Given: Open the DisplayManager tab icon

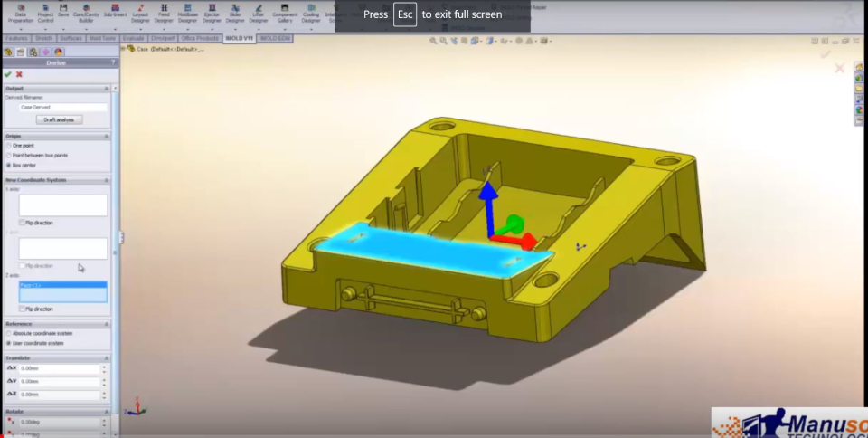Looking at the screenshot, I should coord(58,52).
